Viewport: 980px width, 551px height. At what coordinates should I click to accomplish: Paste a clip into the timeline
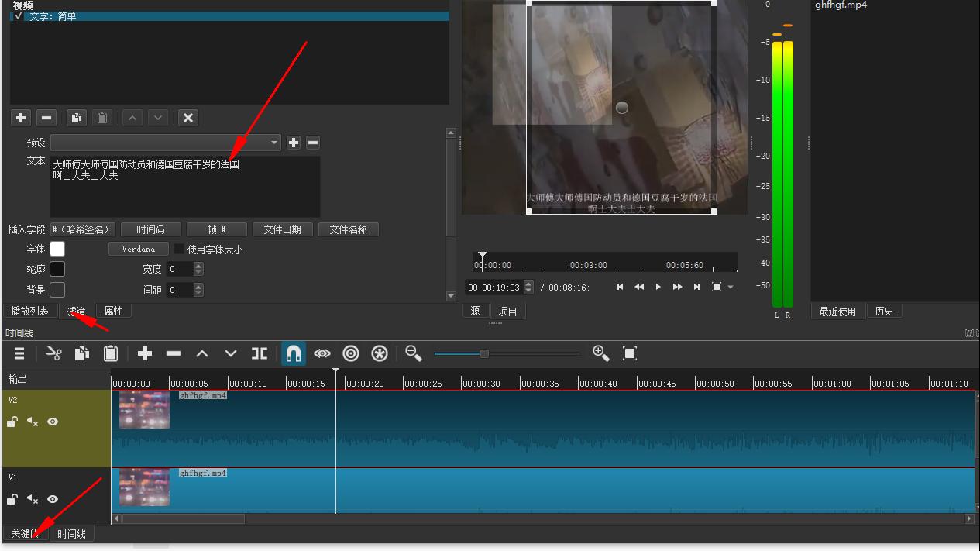pyautogui.click(x=110, y=353)
